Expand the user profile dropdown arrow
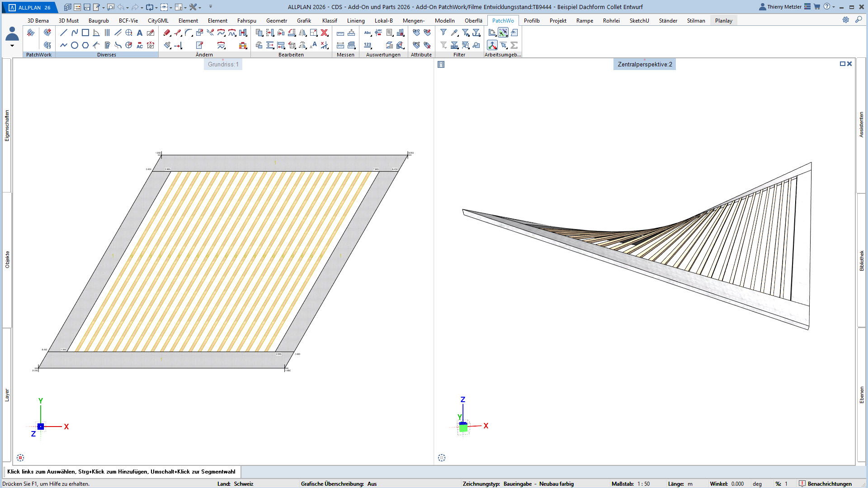 [x=12, y=46]
